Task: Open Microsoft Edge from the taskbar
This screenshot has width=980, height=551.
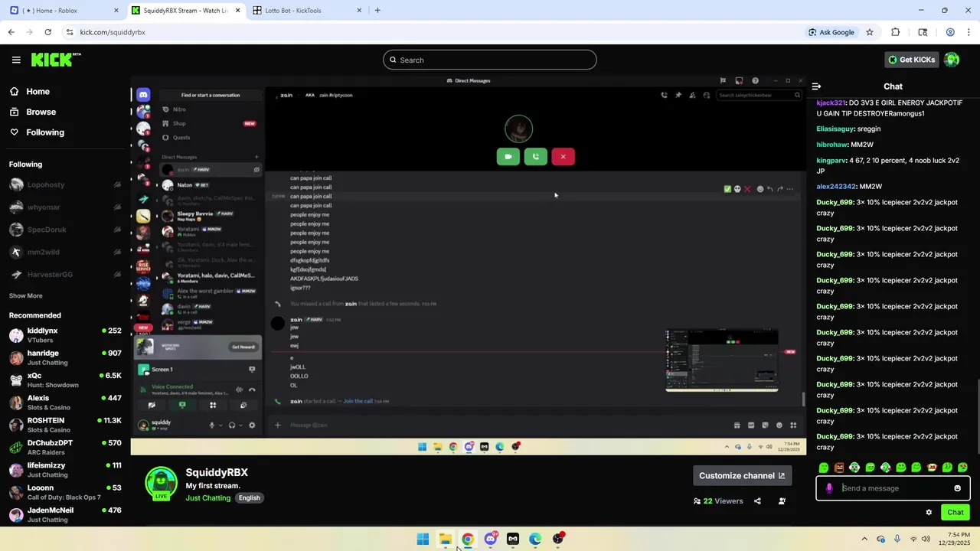Action: (535, 539)
